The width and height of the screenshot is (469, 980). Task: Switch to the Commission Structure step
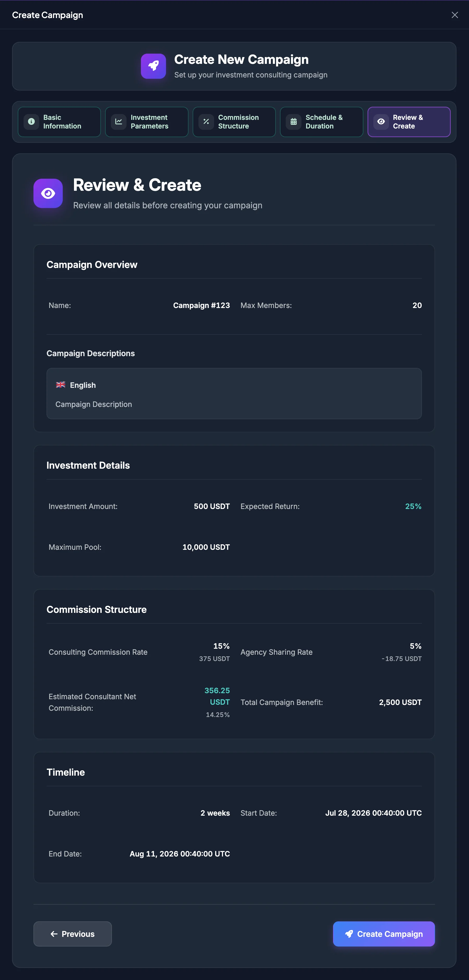234,122
